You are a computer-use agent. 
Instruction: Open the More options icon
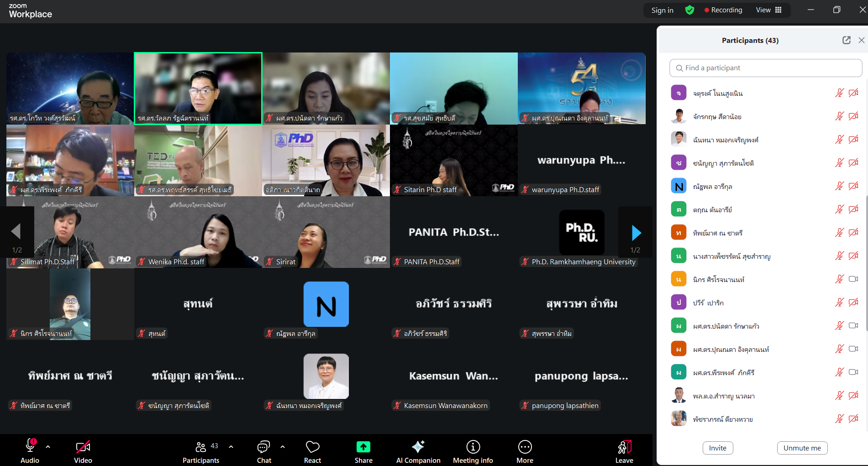525,447
